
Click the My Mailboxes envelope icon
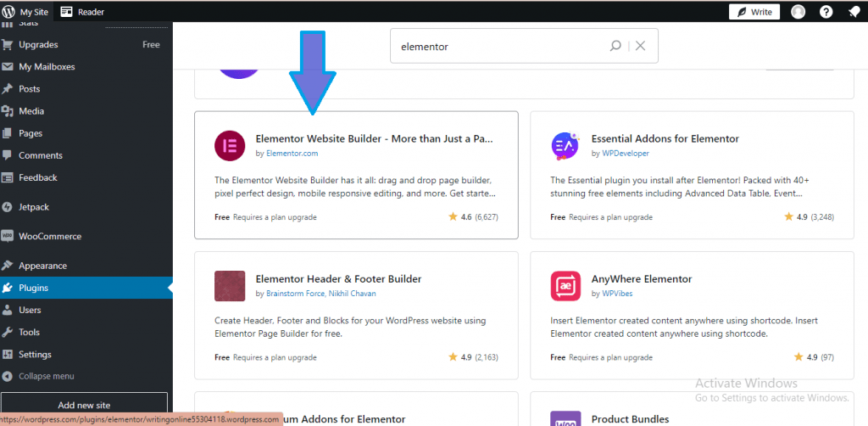(7, 67)
